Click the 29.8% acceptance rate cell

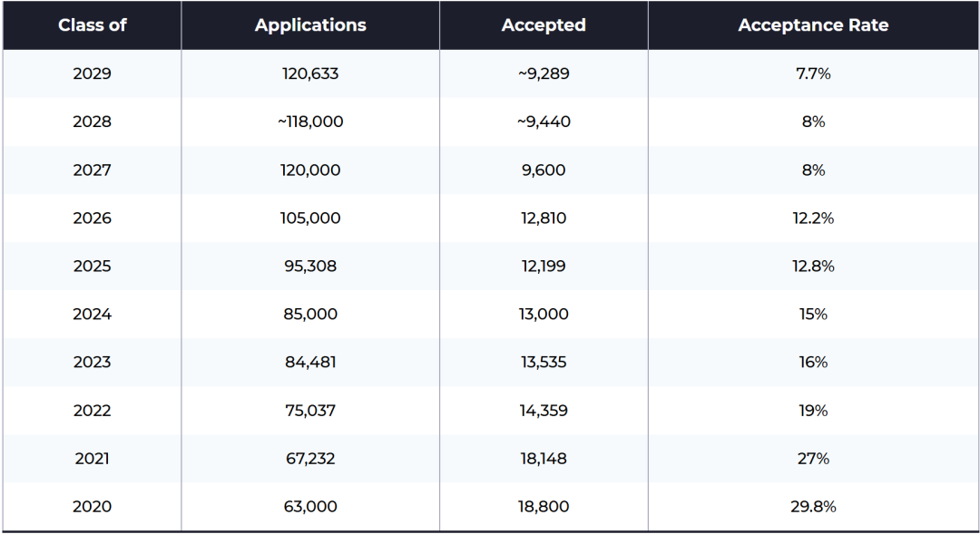click(x=813, y=507)
